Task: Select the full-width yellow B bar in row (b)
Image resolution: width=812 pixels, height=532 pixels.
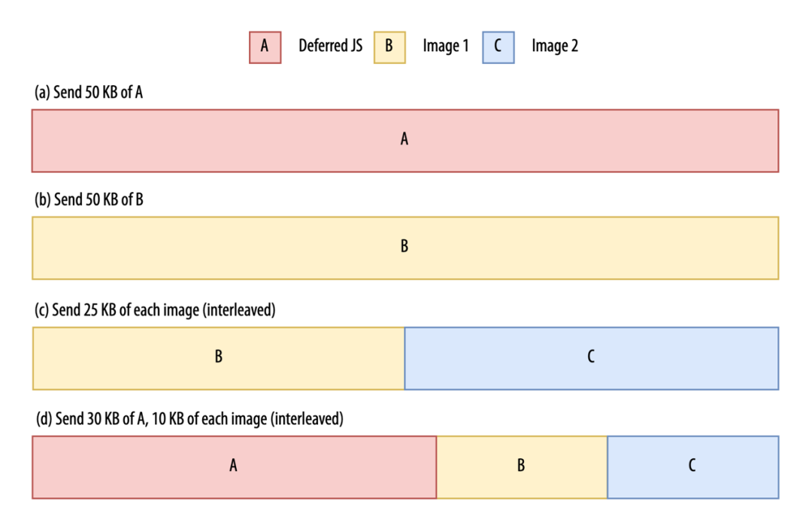Action: click(x=404, y=248)
